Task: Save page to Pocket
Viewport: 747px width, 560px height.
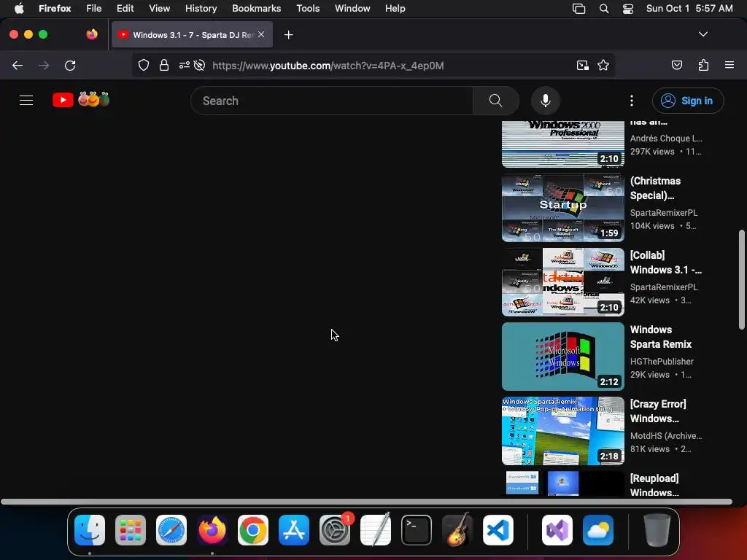Action: (x=677, y=65)
